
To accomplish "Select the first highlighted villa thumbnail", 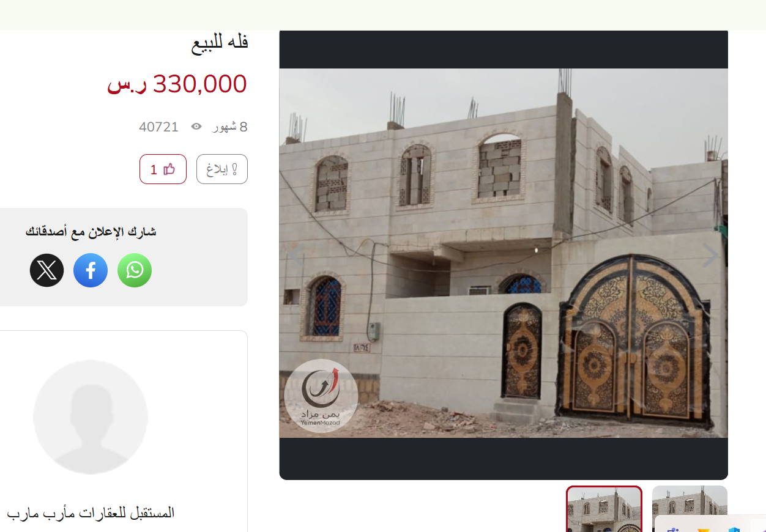I will click(x=604, y=509).
